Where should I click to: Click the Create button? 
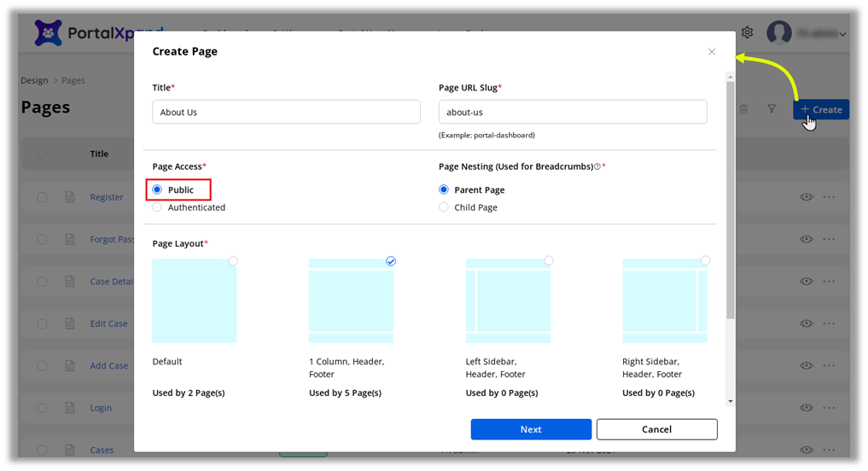[821, 109]
